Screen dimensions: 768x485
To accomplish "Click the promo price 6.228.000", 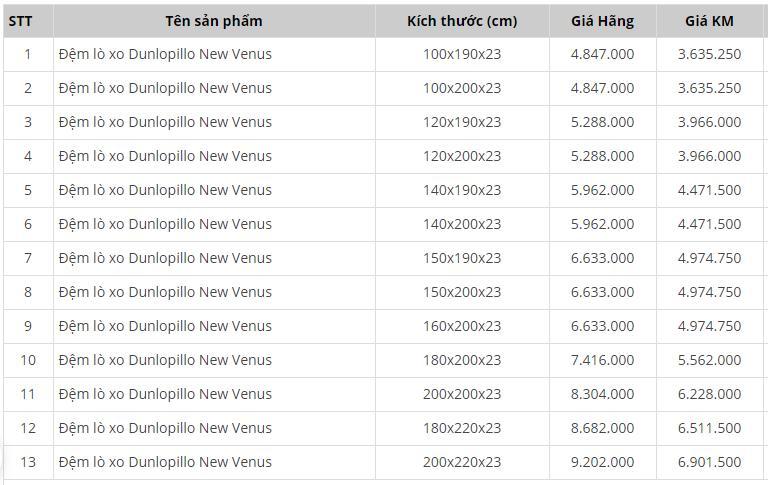I will click(x=709, y=394).
